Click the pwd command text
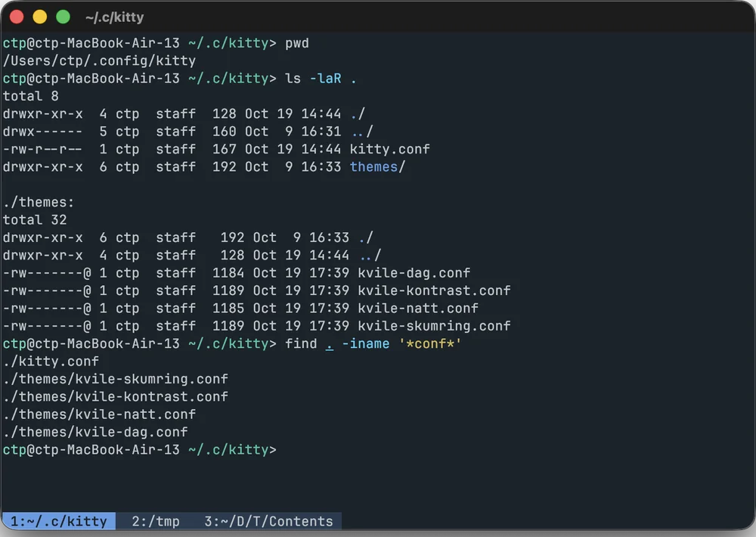This screenshot has height=537, width=756. coord(297,43)
